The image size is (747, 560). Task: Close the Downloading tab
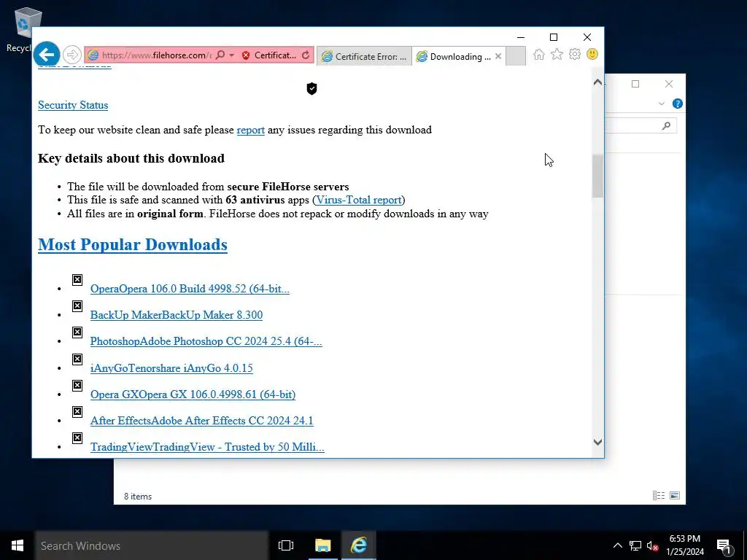[498, 56]
